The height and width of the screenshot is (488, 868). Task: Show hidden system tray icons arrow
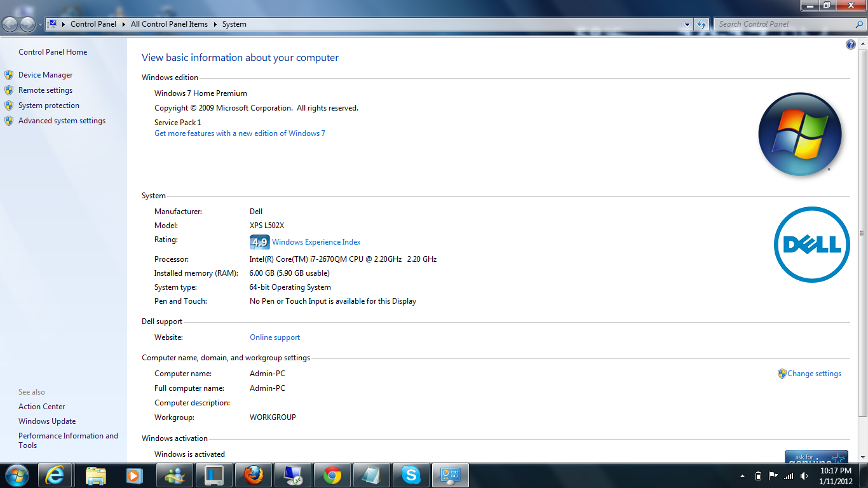click(742, 476)
